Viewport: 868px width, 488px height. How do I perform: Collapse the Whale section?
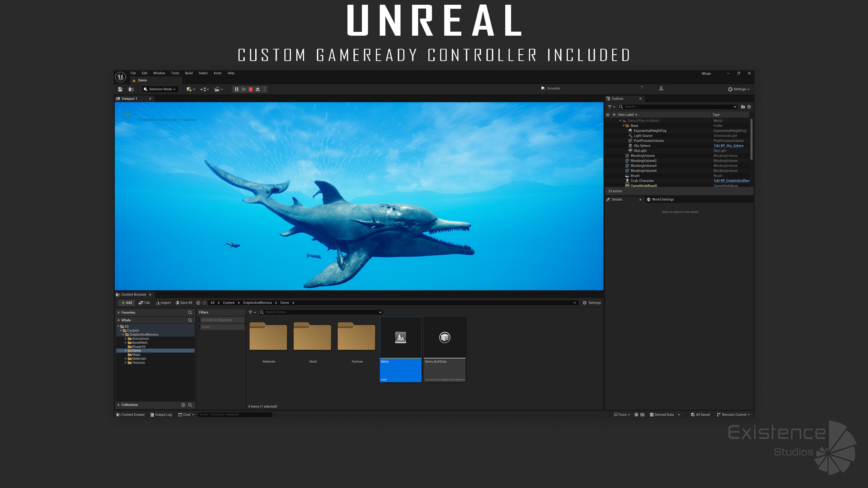pyautogui.click(x=119, y=320)
